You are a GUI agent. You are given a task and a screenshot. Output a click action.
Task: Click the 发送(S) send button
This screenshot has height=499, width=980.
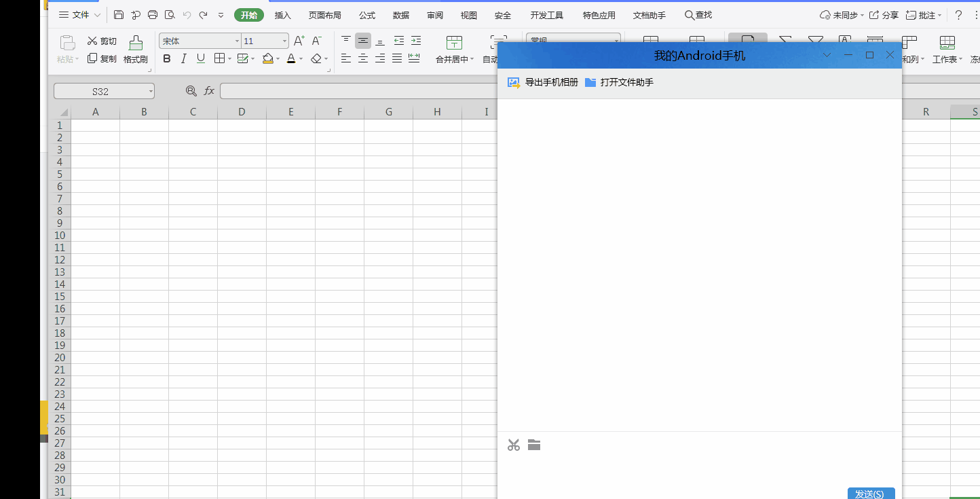pos(871,494)
